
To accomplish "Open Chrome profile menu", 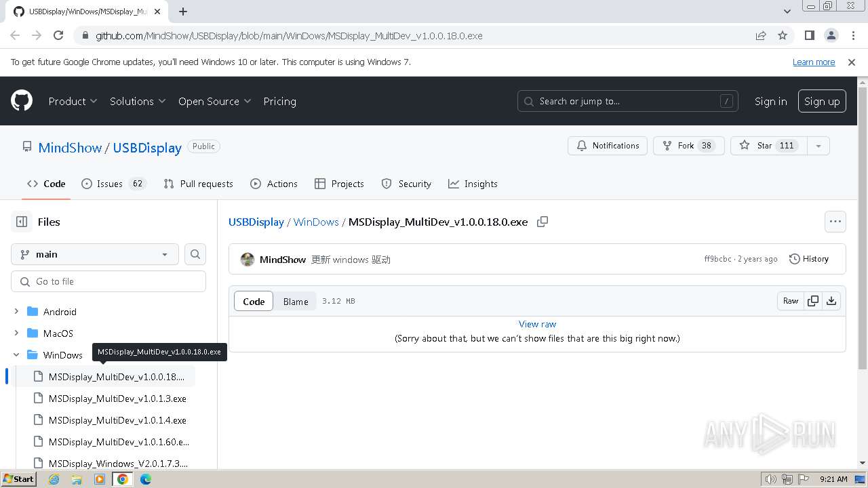I will point(831,35).
